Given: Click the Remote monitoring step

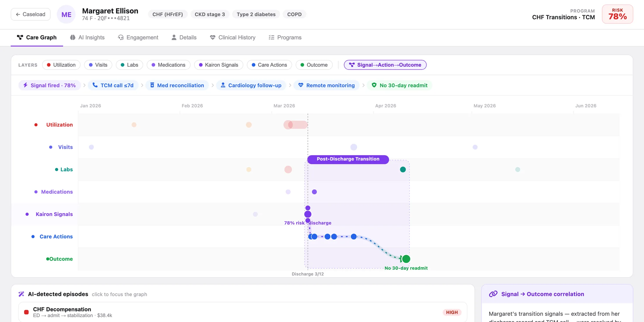Looking at the screenshot, I should (x=326, y=85).
